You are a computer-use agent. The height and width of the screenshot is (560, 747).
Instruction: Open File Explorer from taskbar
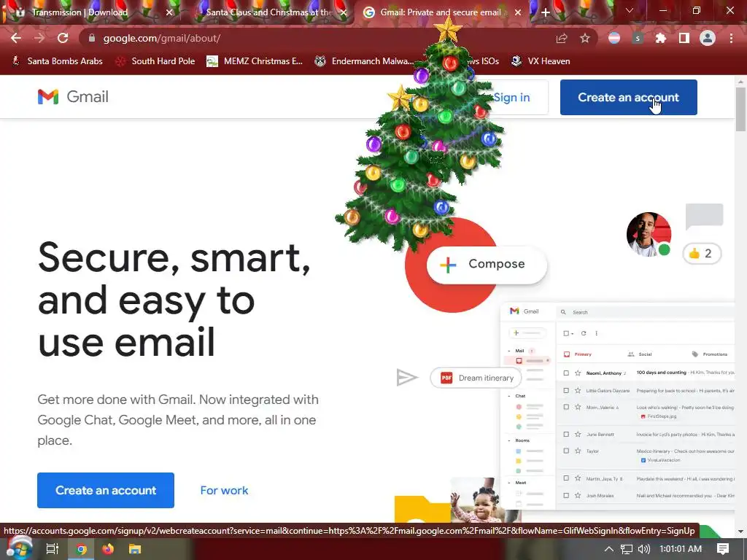click(x=135, y=549)
